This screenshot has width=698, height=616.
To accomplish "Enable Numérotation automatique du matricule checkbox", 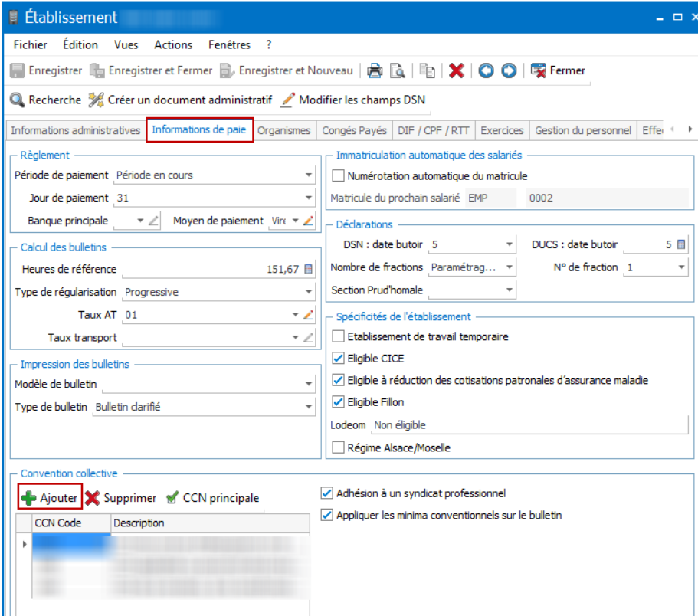I will 339,175.
